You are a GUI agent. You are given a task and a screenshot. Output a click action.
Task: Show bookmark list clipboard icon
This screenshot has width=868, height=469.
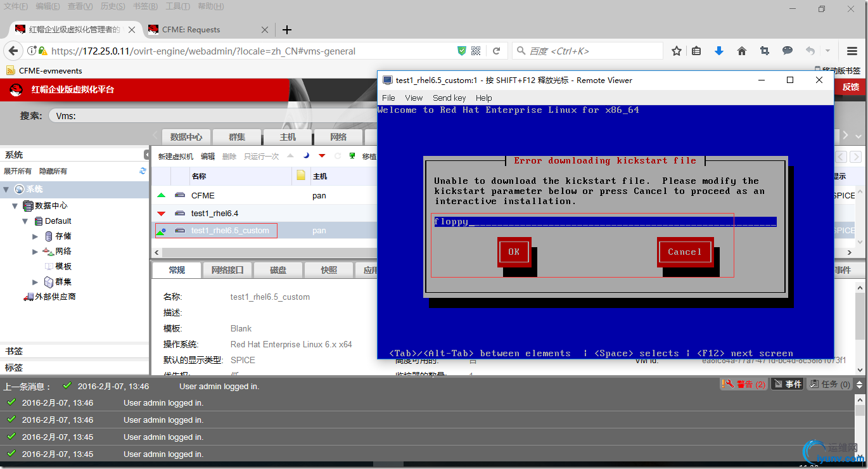[696, 51]
